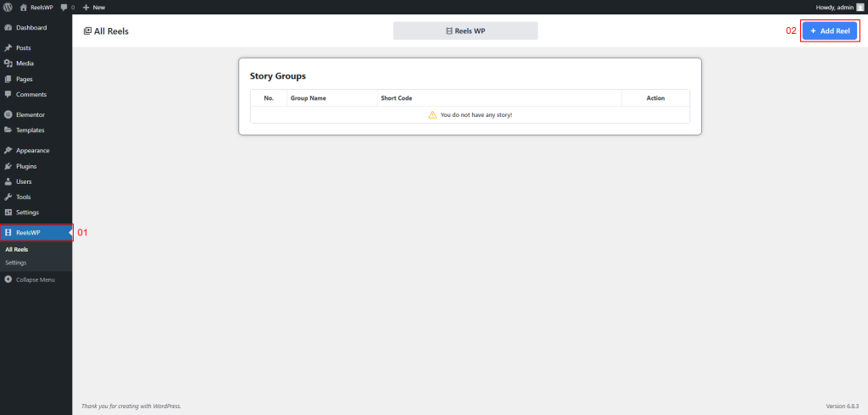Click the Media icon in sidebar

(x=8, y=64)
